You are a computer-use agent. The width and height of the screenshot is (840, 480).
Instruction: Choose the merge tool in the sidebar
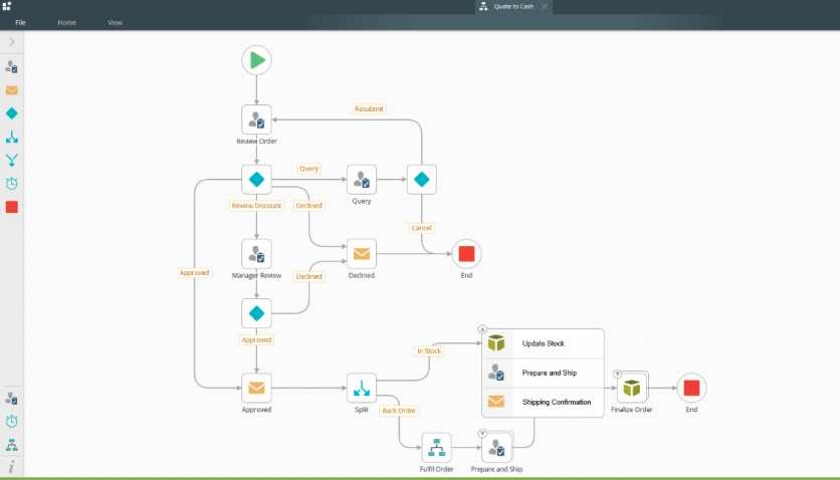[x=12, y=160]
